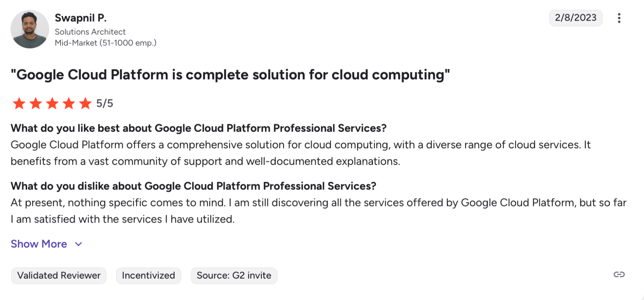644x300 pixels.
Task: Click the third rating star
Action: coord(52,104)
